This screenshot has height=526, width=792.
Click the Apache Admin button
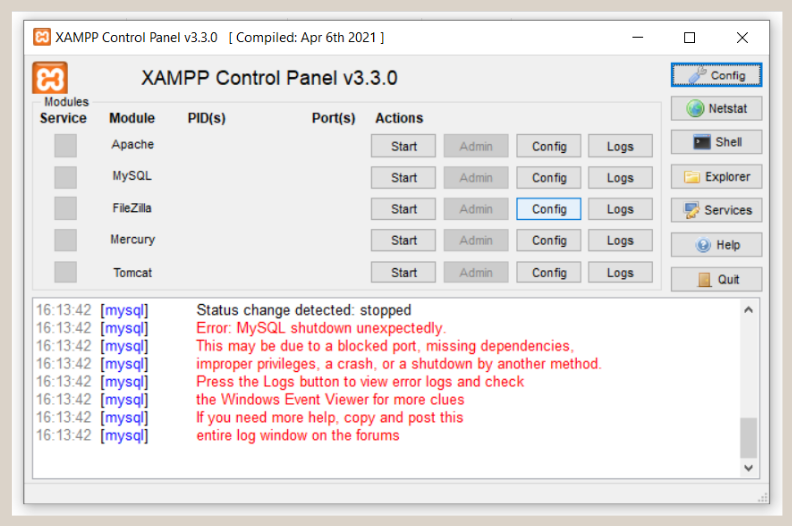[x=476, y=146]
